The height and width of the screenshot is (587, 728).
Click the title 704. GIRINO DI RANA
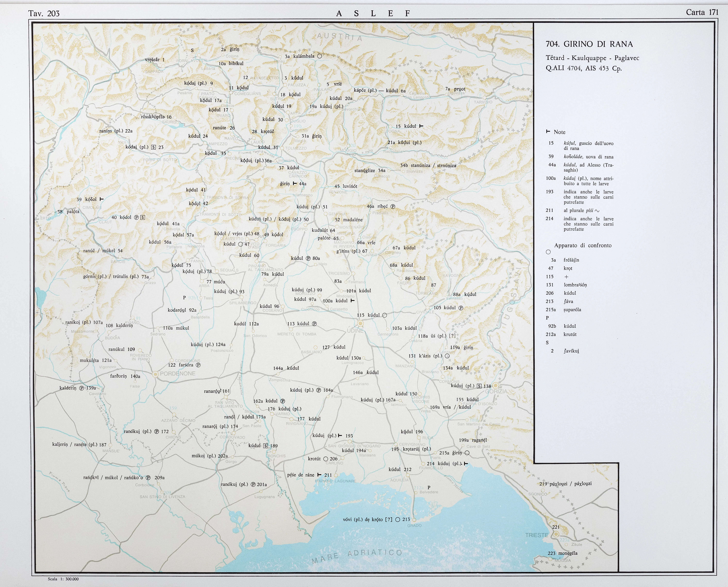point(589,44)
